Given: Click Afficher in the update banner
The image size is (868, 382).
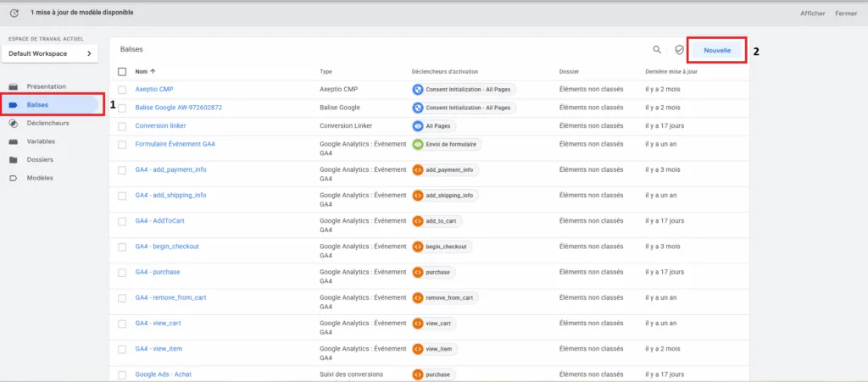Looking at the screenshot, I should (x=813, y=14).
